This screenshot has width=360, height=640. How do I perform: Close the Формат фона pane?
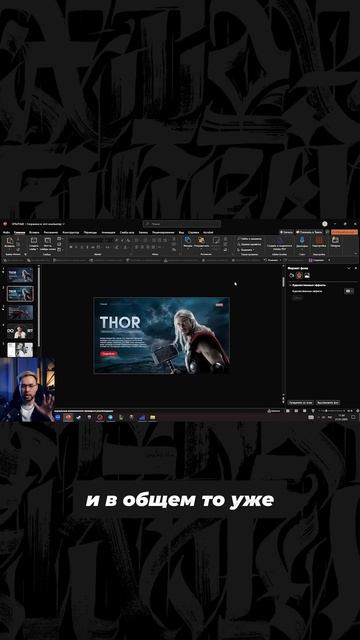pos(356,268)
